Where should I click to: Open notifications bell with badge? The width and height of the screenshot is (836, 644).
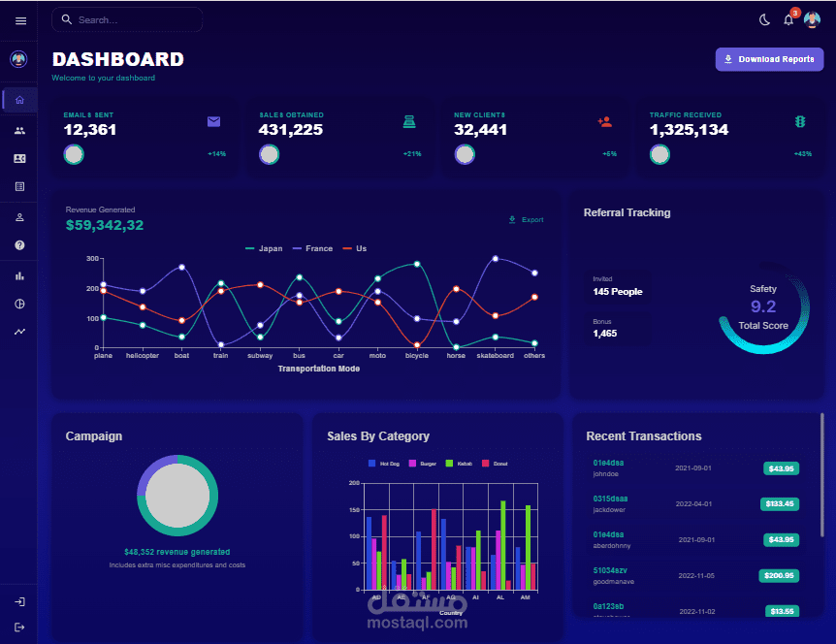[x=789, y=18]
